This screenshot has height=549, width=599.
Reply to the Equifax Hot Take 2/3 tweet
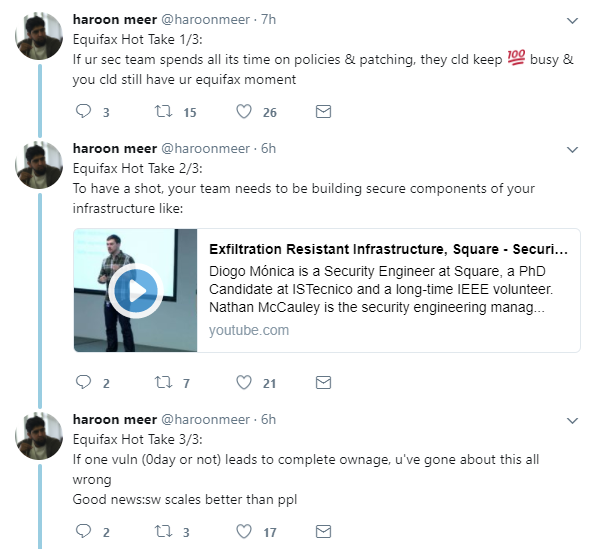[83, 382]
